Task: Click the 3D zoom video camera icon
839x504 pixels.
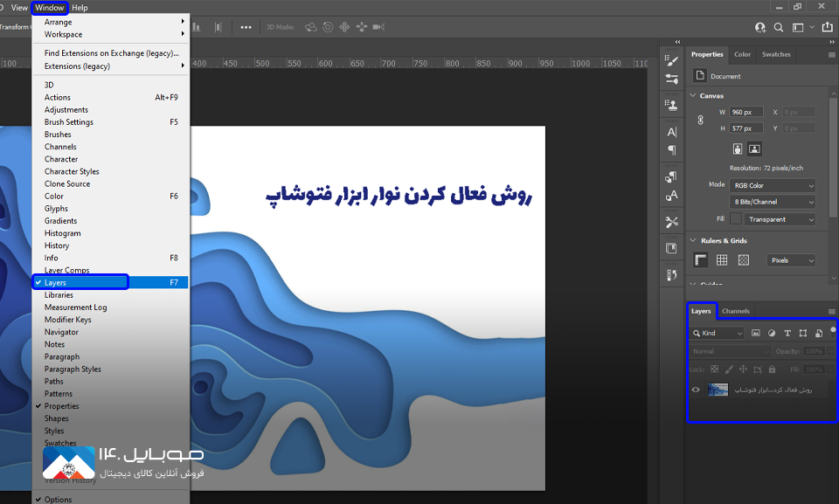Action: click(x=378, y=27)
